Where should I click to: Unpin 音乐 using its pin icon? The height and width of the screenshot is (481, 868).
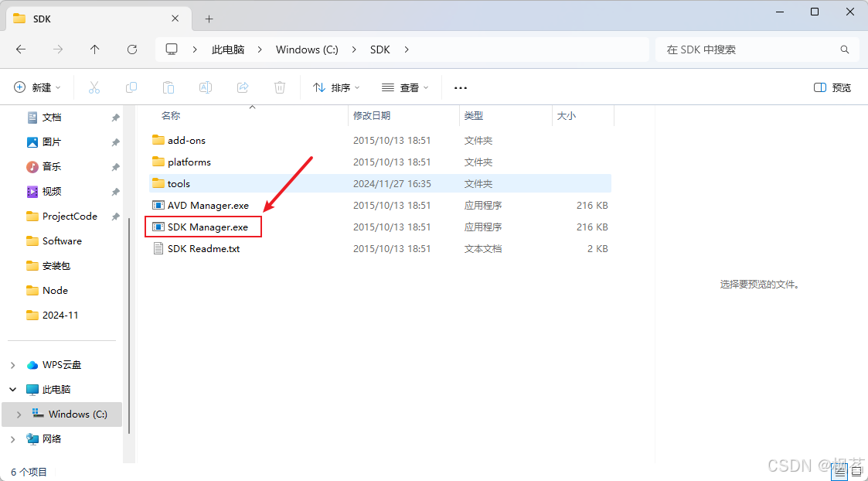[115, 167]
